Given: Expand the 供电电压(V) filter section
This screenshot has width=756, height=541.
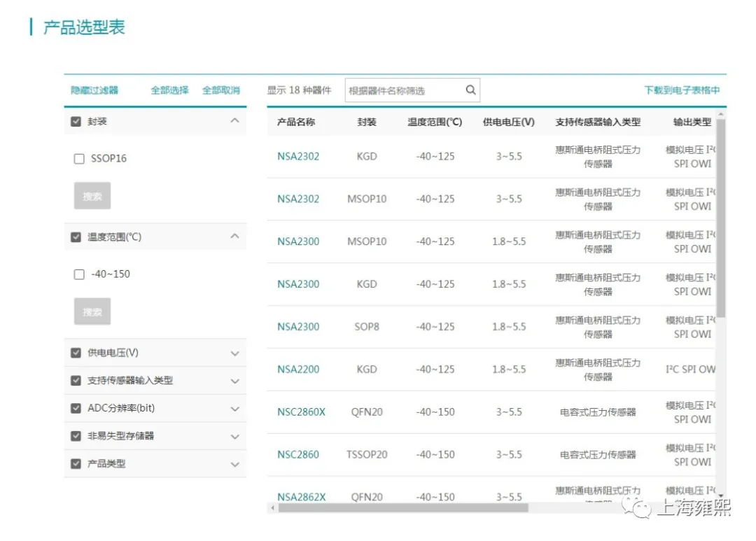Looking at the screenshot, I should (x=234, y=353).
